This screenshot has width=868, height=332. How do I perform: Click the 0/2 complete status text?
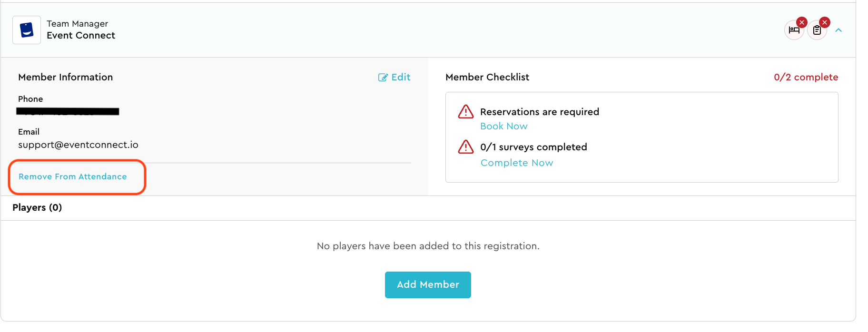tap(806, 77)
